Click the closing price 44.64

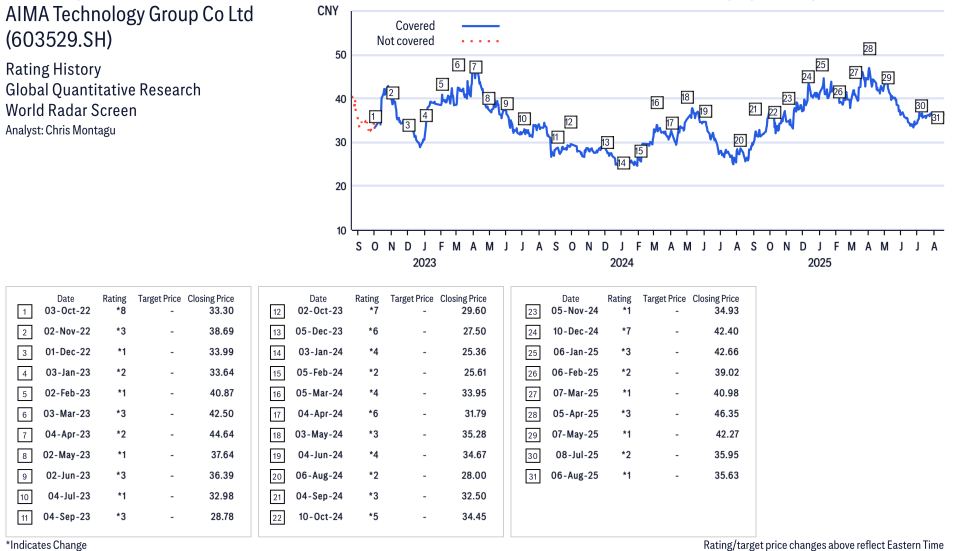[222, 434]
